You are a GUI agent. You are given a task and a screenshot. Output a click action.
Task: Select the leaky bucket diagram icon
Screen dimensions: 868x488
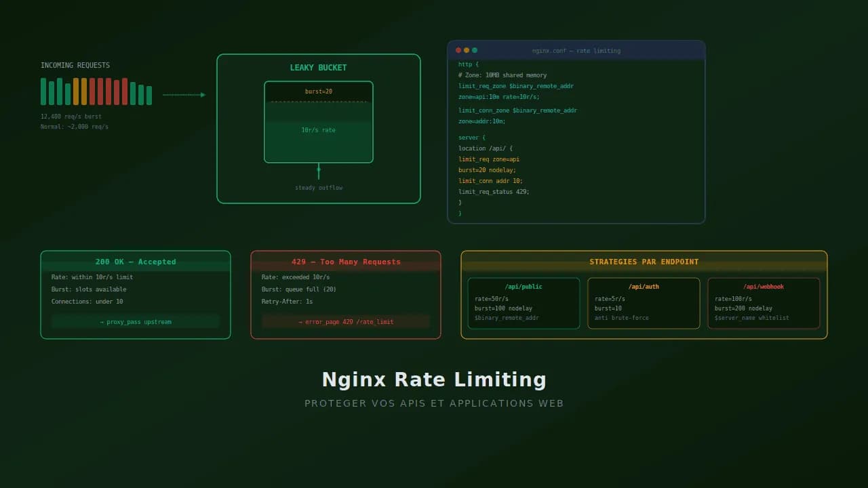318,122
